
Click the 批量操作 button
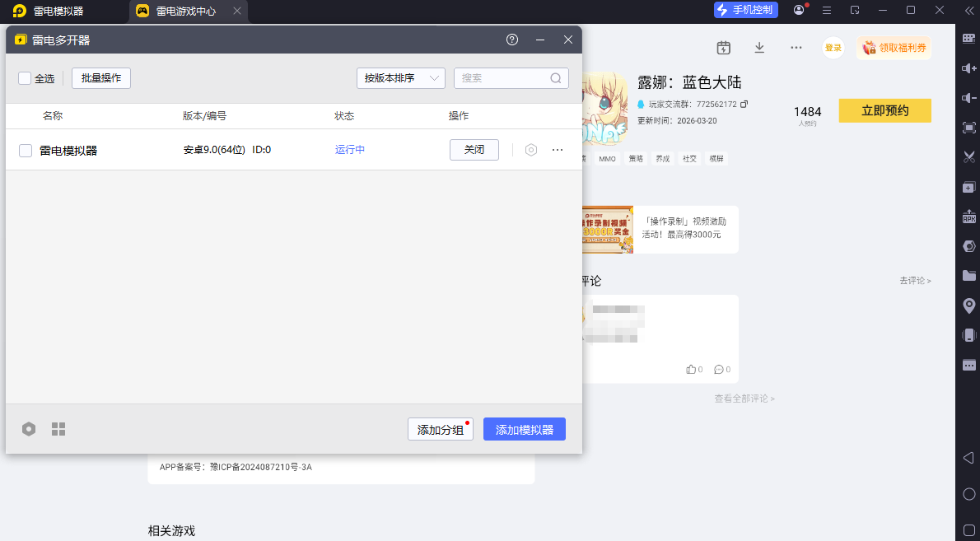(x=101, y=78)
